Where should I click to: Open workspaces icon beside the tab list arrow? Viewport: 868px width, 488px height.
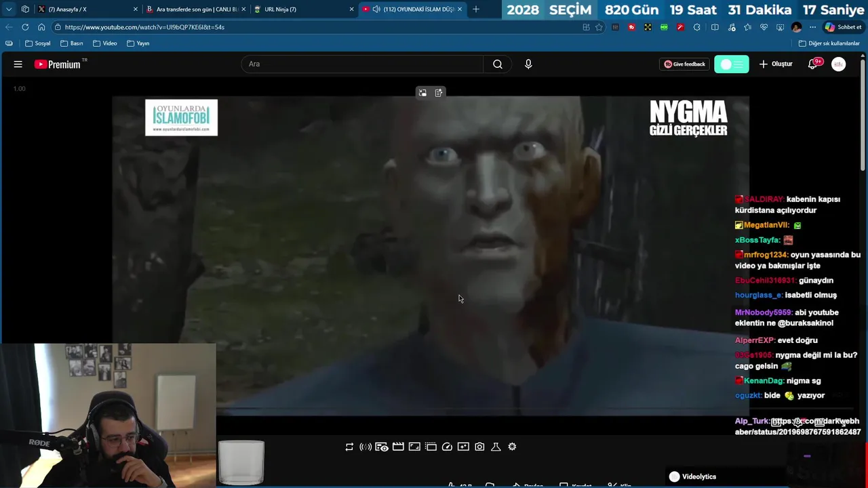(25, 9)
